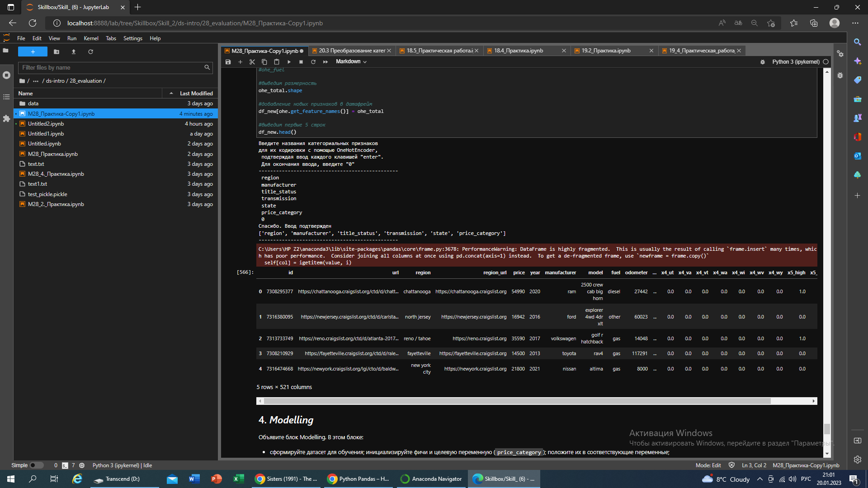Sort files by Last Modified column
Image resolution: width=868 pixels, height=488 pixels.
190,94
